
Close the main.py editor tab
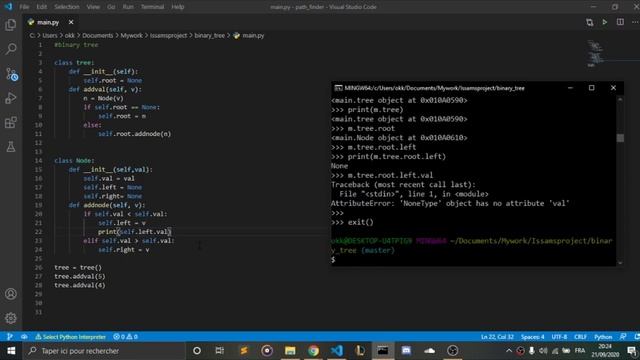tap(71, 22)
